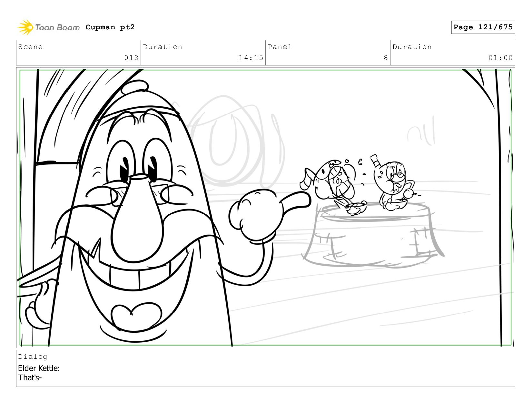Open the storyboard panel drawing thumbnail
The image size is (532, 411).
tap(265, 208)
